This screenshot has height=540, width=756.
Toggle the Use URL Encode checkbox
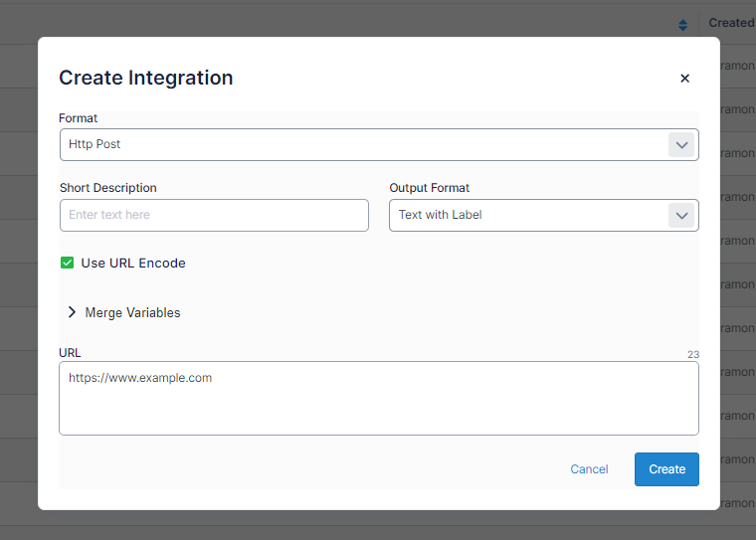tap(68, 264)
